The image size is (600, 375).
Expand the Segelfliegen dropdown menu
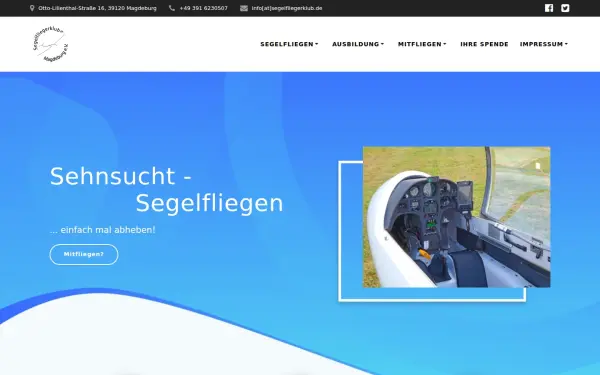point(289,44)
